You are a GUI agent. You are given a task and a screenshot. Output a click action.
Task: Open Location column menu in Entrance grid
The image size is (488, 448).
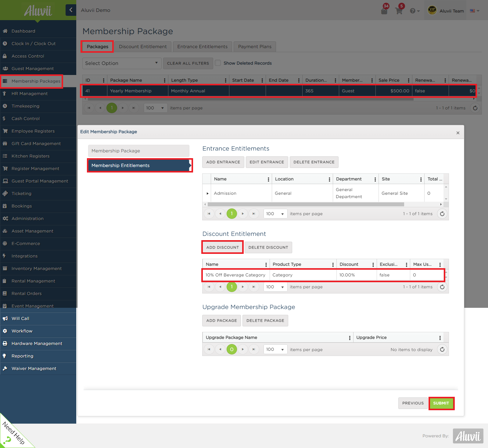pos(329,179)
